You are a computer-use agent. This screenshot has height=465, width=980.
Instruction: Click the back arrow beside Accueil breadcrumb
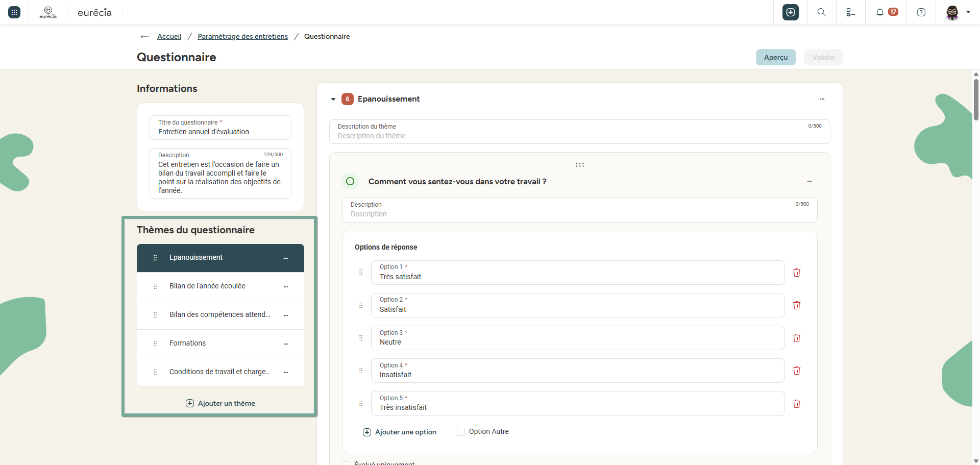tap(145, 37)
